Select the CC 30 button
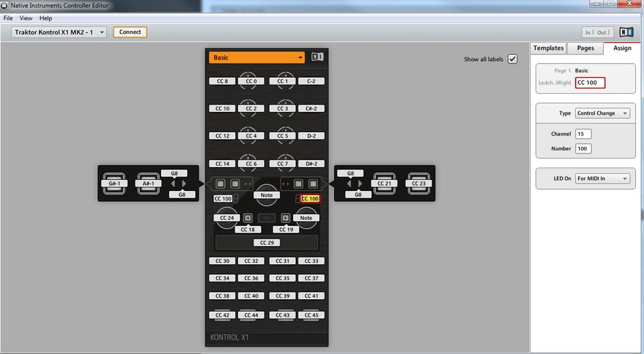This screenshot has width=644, height=354. point(222,261)
